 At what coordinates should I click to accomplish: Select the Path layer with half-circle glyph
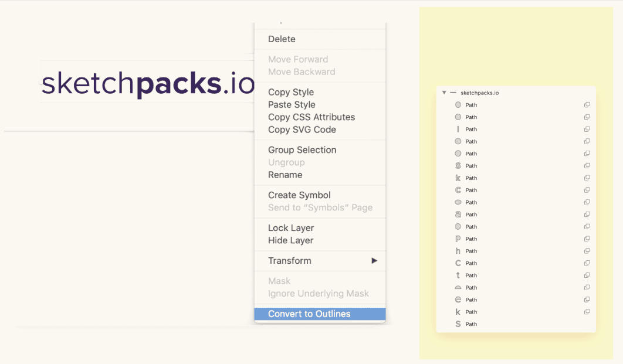516,287
